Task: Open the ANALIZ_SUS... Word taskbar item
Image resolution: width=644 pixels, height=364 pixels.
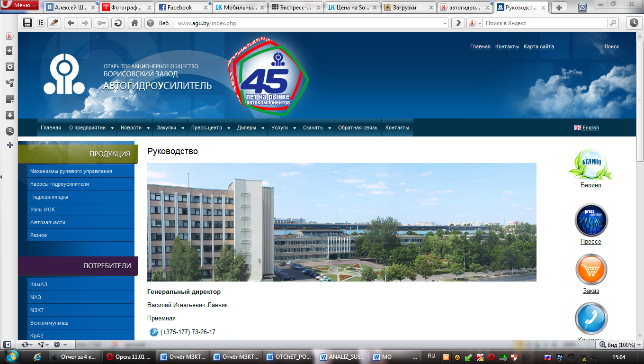Action: 343,357
